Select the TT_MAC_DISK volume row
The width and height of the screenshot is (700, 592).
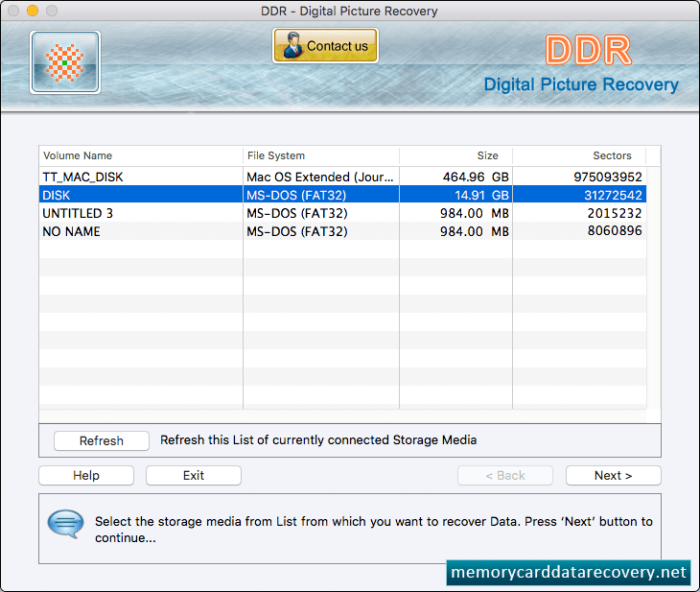pos(342,177)
